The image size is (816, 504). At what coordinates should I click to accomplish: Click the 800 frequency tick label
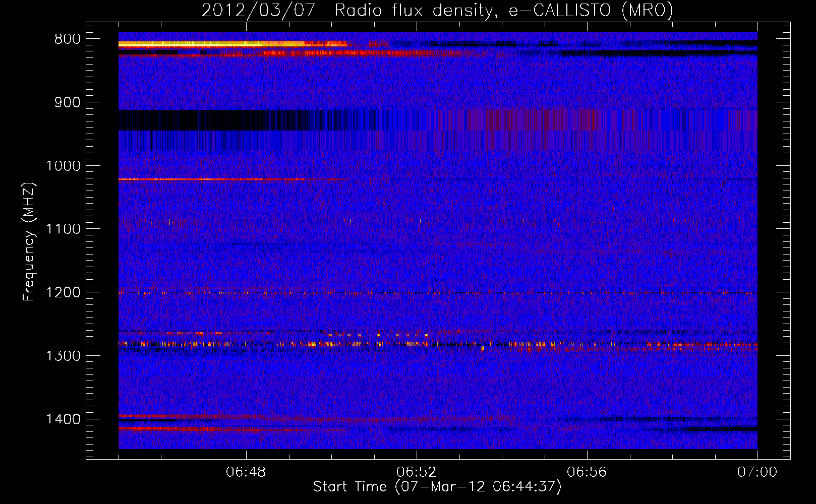pyautogui.click(x=68, y=39)
